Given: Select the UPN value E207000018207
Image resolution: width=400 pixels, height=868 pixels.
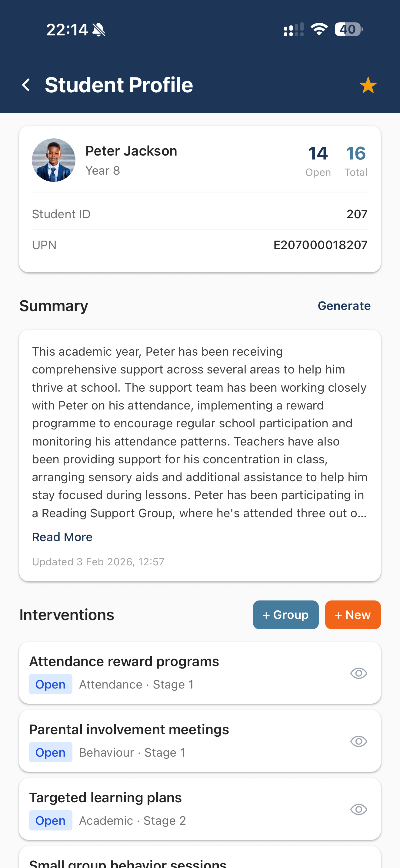Looking at the screenshot, I should [x=320, y=245].
